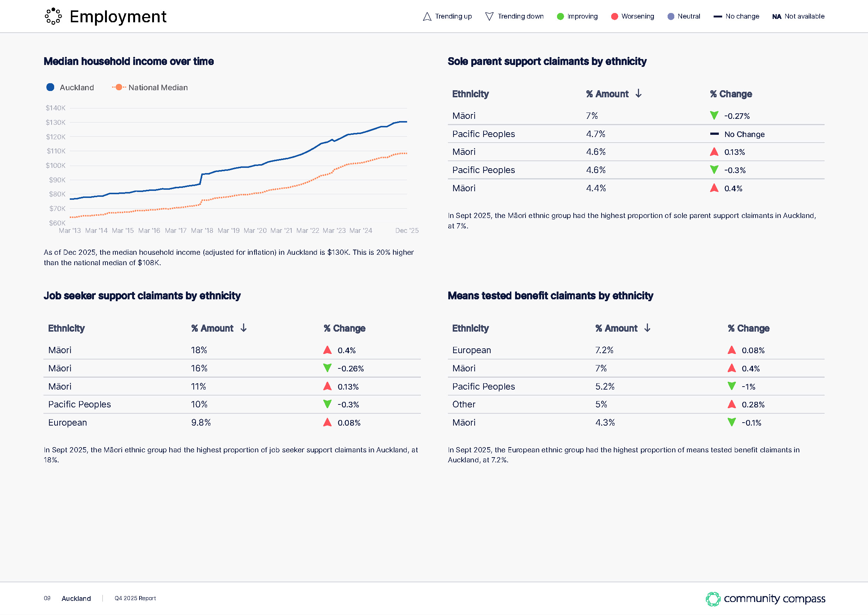Click green down arrow beside -0.27% in Sole parent
Screen dimensions: 868x615
click(x=714, y=115)
